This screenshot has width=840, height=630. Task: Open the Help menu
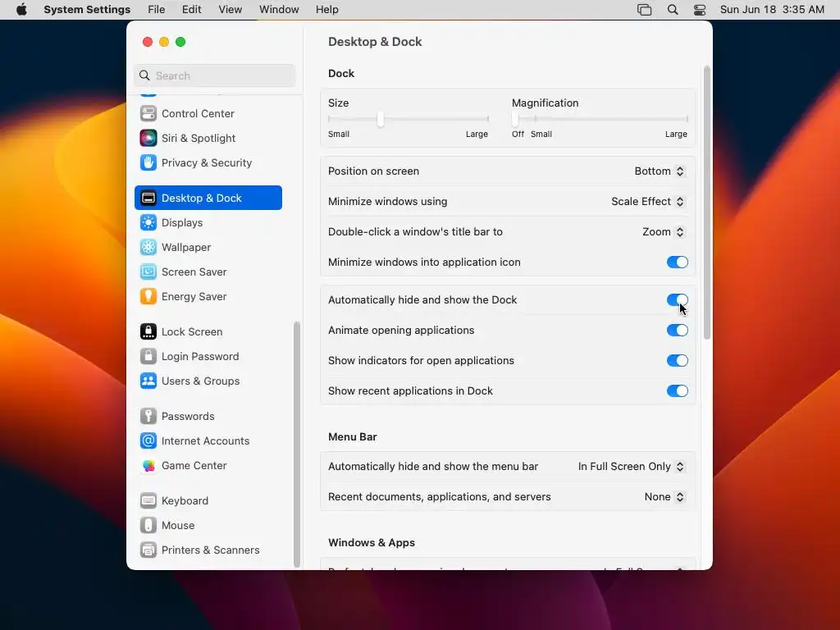[x=326, y=10]
